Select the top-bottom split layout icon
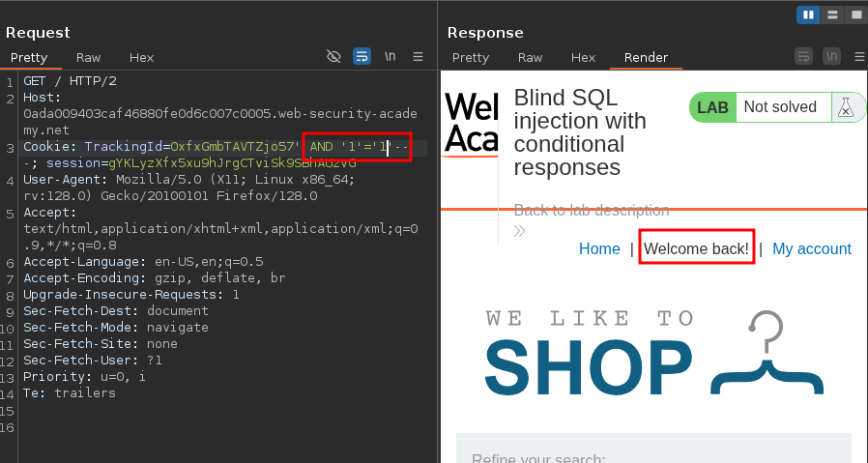Screen dimensions: 868x463 [x=831, y=14]
